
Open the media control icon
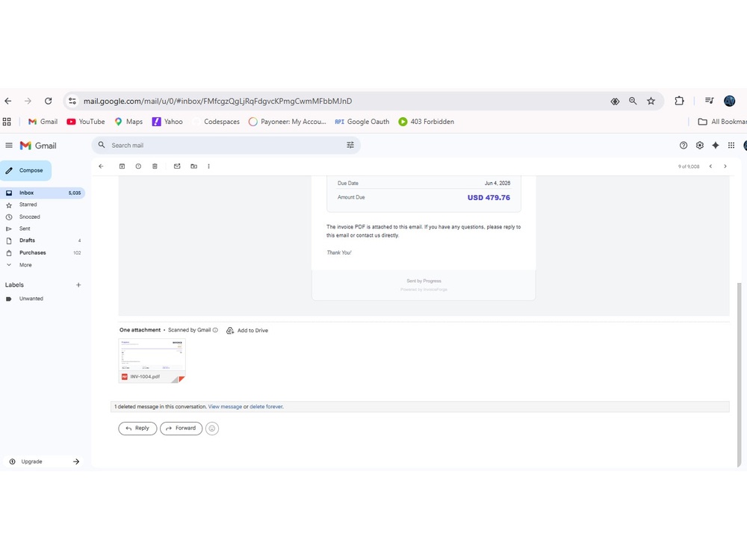[x=710, y=101]
